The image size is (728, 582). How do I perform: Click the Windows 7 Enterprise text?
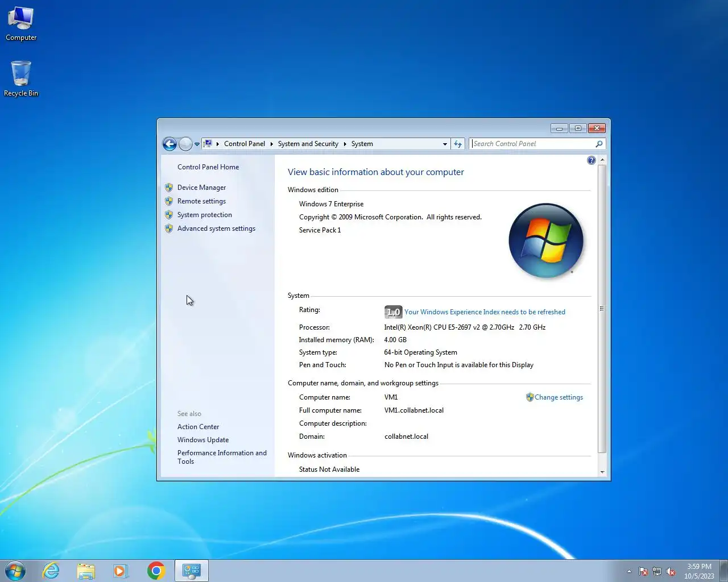331,204
